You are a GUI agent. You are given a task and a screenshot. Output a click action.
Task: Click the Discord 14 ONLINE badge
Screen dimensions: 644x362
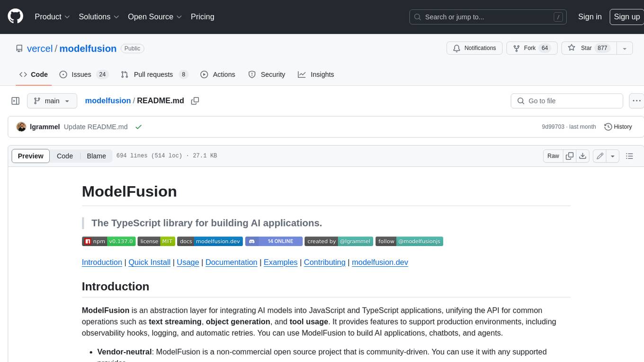pyautogui.click(x=274, y=241)
